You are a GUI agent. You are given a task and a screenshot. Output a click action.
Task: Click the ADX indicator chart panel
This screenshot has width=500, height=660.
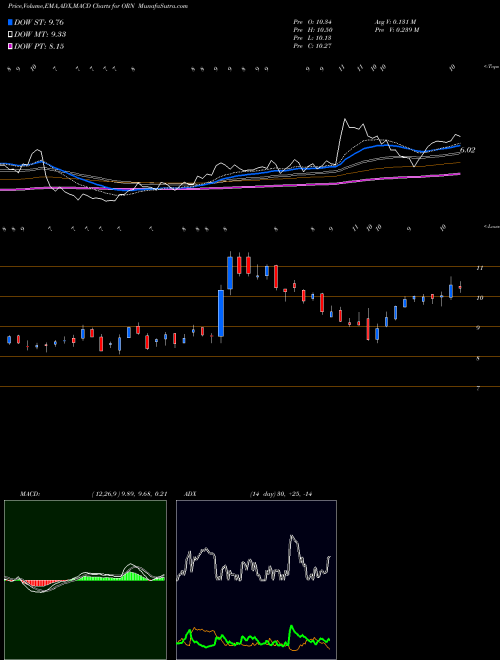point(256,580)
